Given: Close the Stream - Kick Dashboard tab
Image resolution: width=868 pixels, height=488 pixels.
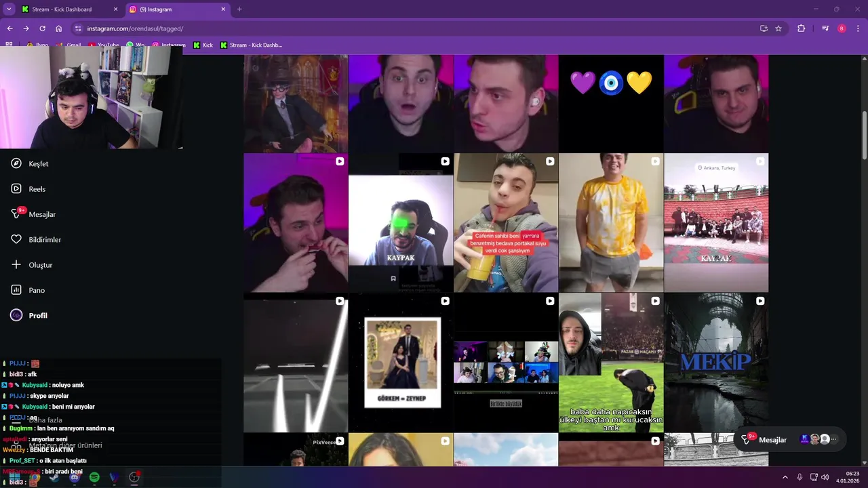Looking at the screenshot, I should [x=115, y=9].
